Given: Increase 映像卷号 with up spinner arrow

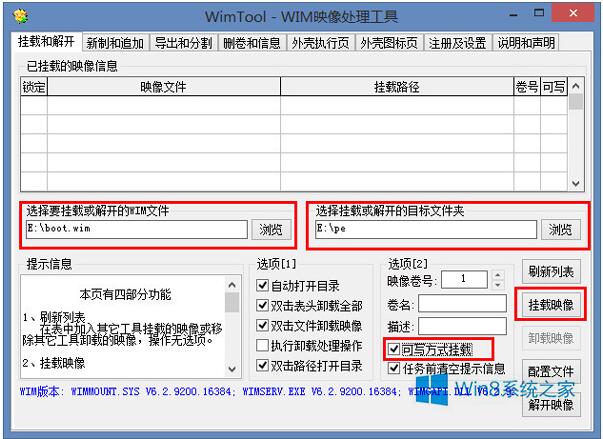Looking at the screenshot, I should [x=498, y=275].
